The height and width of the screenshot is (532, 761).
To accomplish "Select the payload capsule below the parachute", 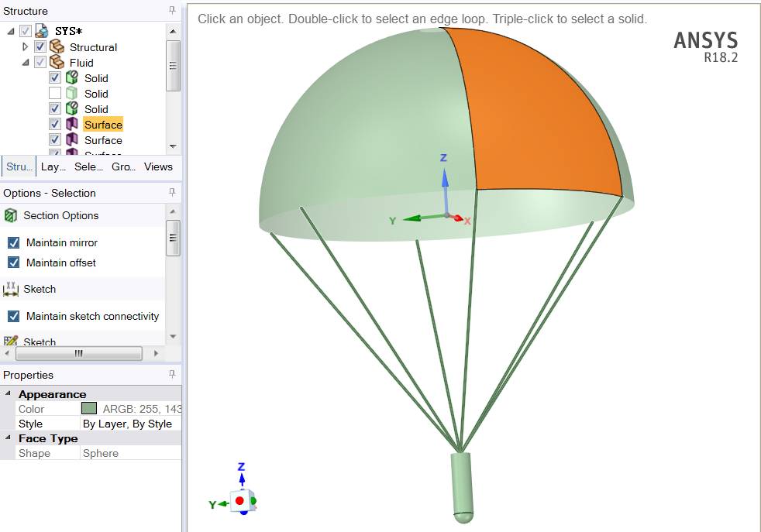I will coord(463,487).
